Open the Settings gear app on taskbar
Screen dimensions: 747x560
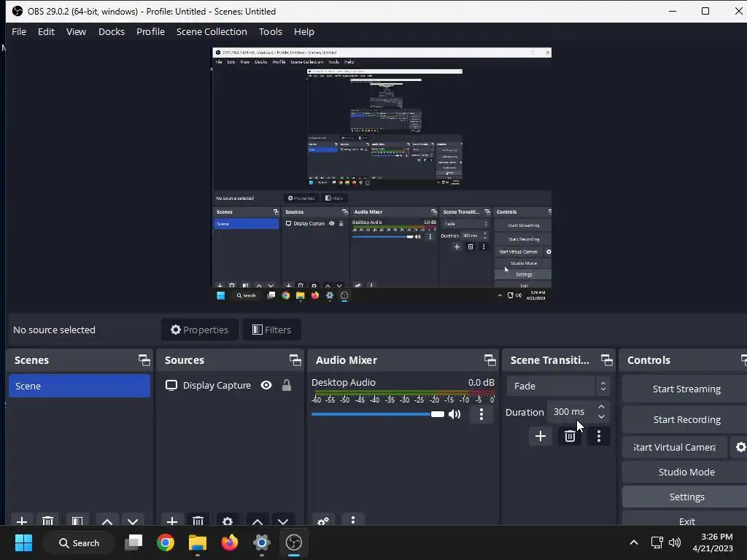(x=262, y=542)
